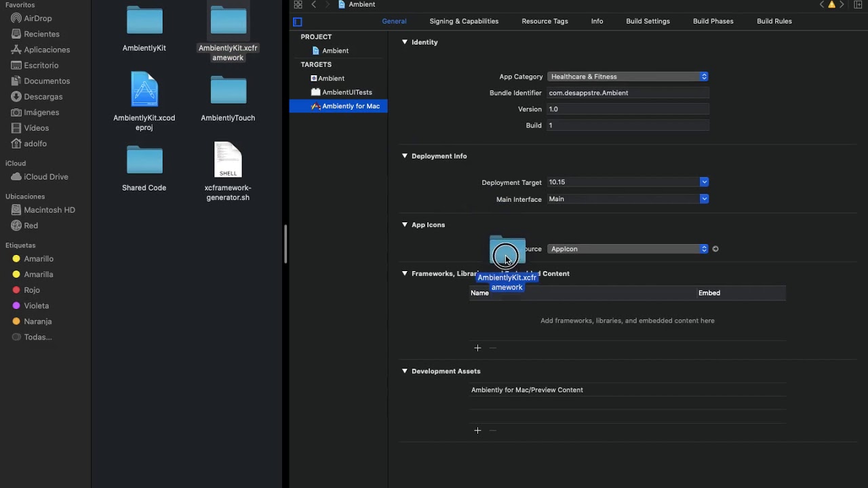Switch to the Build Phases tab
The image size is (868, 488).
[713, 22]
